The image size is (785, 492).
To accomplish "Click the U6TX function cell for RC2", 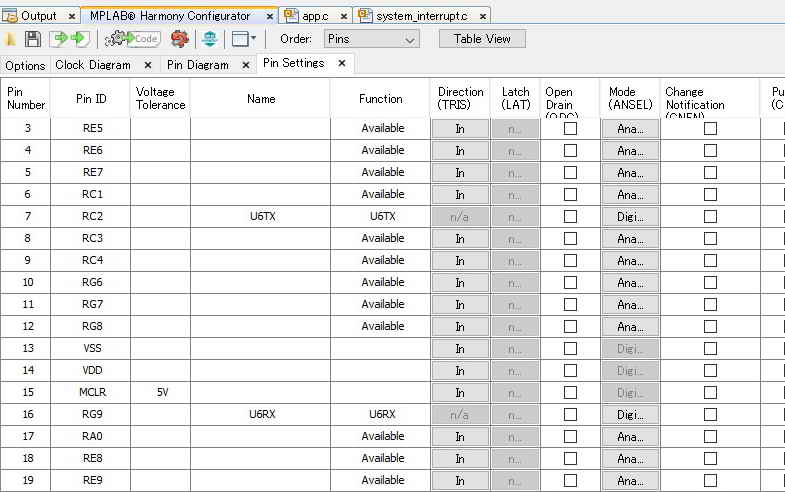I will point(380,217).
